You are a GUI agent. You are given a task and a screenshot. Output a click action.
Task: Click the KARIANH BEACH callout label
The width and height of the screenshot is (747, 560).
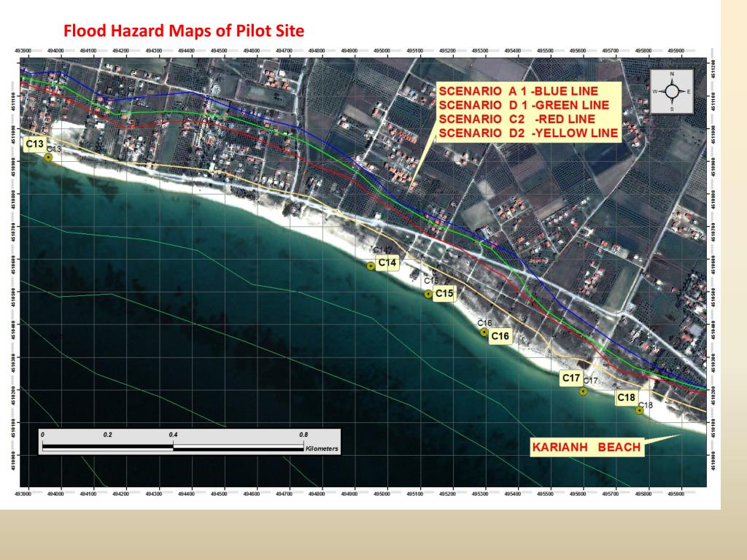[x=586, y=447]
